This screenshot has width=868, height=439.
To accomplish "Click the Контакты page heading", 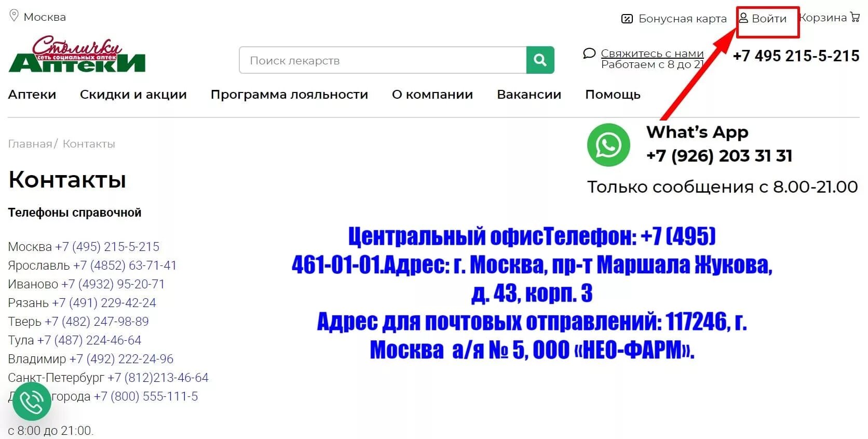I will pyautogui.click(x=67, y=180).
